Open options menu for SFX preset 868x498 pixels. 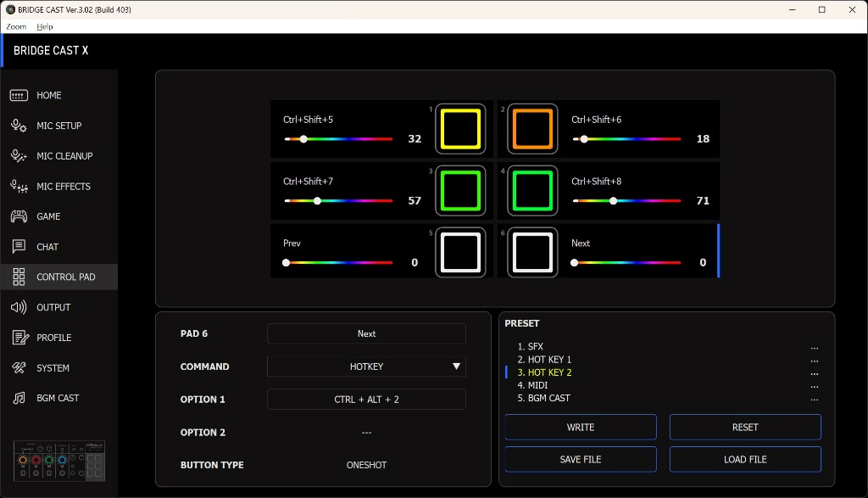[x=814, y=347]
